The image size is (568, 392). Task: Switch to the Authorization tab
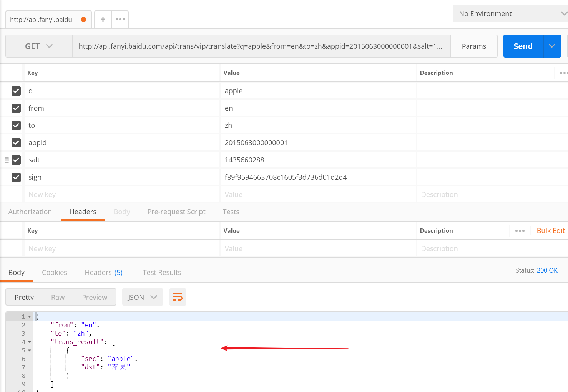click(30, 212)
